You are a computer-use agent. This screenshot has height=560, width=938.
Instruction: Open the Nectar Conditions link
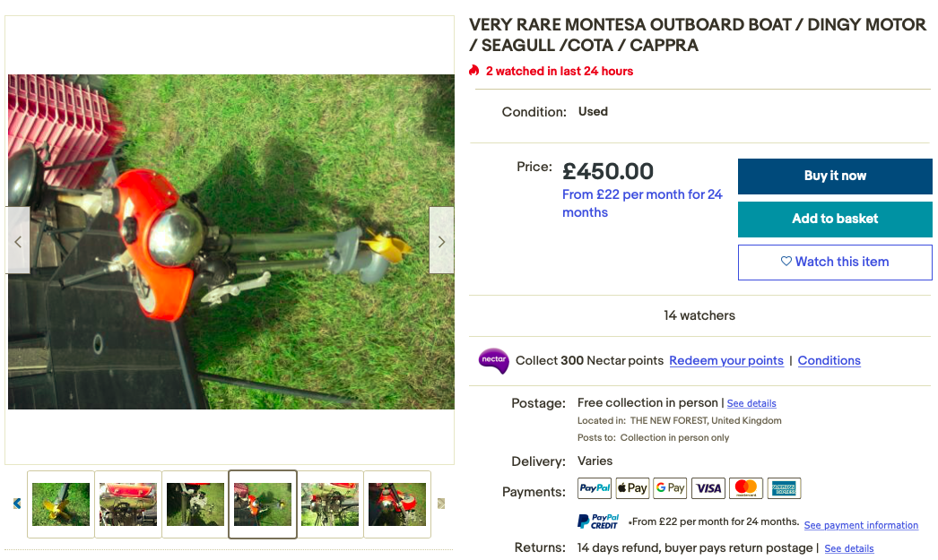click(829, 360)
